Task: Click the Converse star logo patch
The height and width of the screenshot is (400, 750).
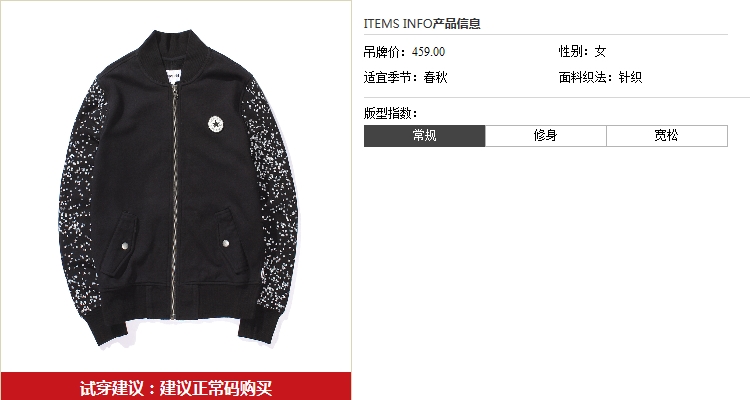Action: click(x=216, y=124)
